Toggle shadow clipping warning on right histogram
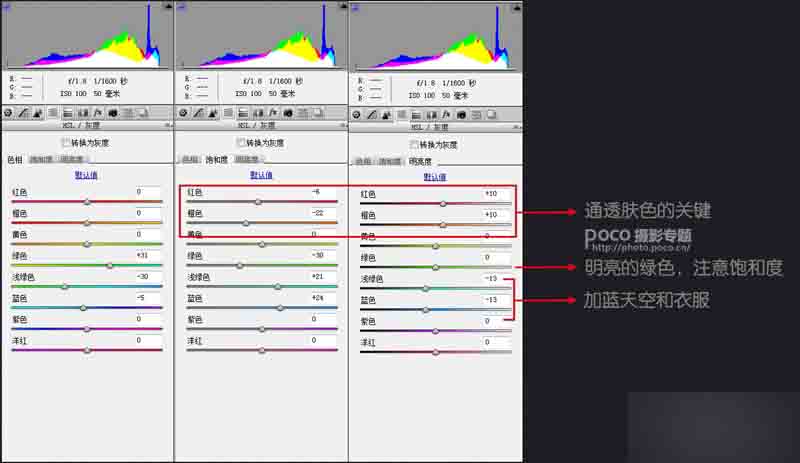This screenshot has width=800, height=463. click(356, 8)
